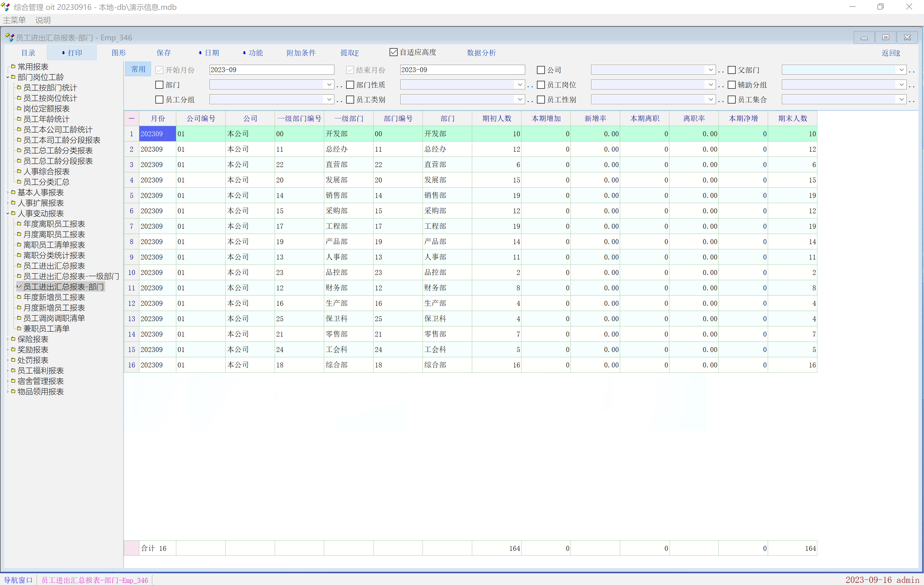The width and height of the screenshot is (924, 585).
Task: Open the 图形 chart view
Action: coord(119,53)
